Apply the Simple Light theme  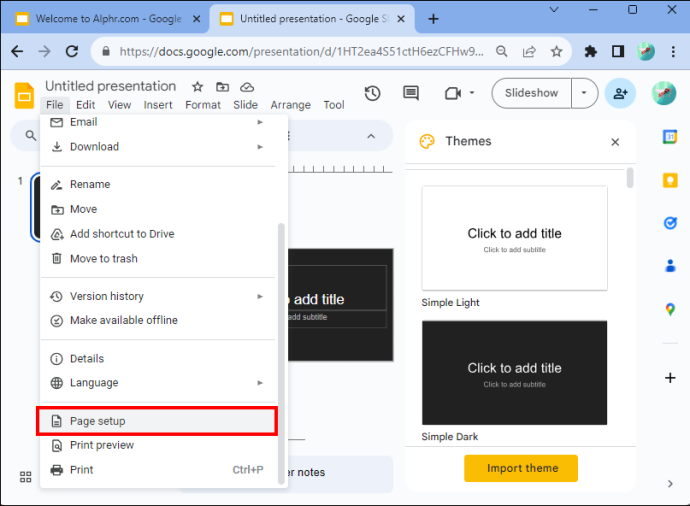click(x=514, y=238)
